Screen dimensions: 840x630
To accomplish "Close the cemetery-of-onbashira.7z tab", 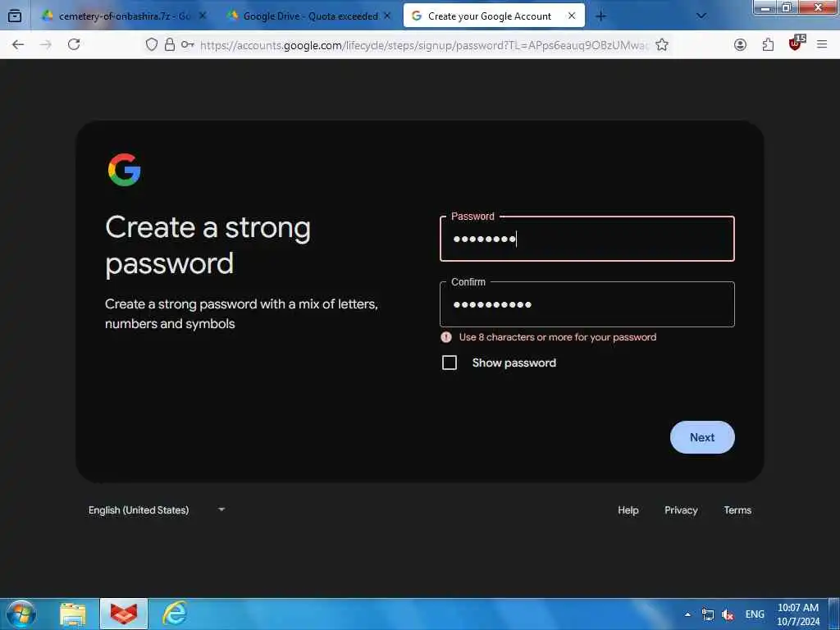I will coord(203,16).
